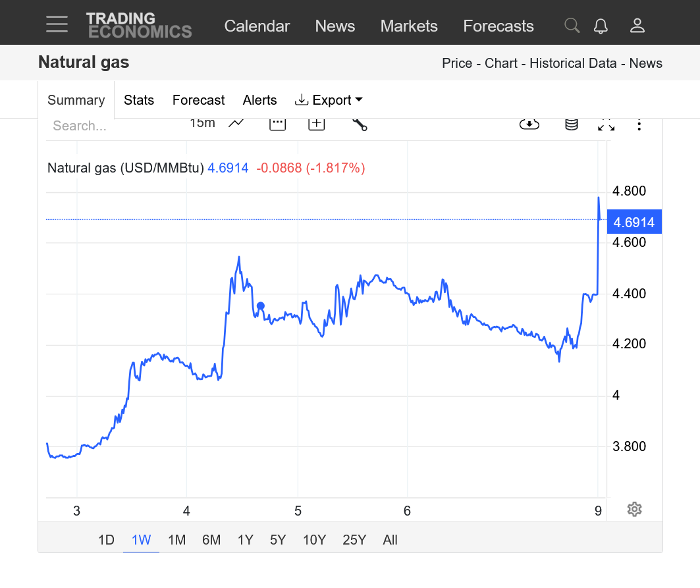Open chart settings gear icon

(634, 509)
